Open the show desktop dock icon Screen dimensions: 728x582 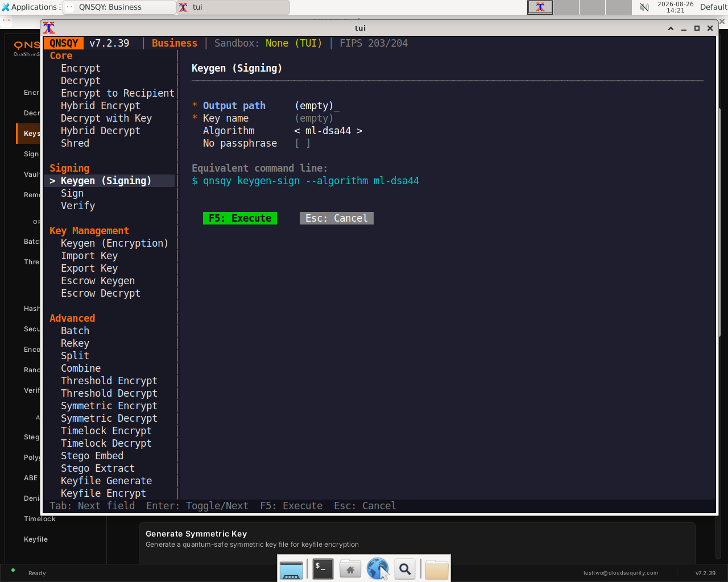pos(291,569)
